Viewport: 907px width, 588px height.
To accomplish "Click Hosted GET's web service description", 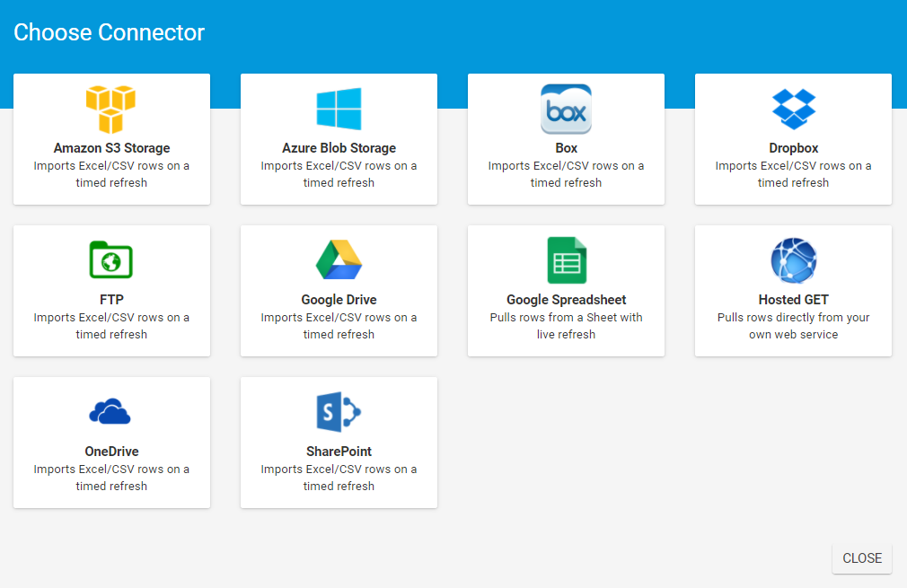I will [794, 326].
